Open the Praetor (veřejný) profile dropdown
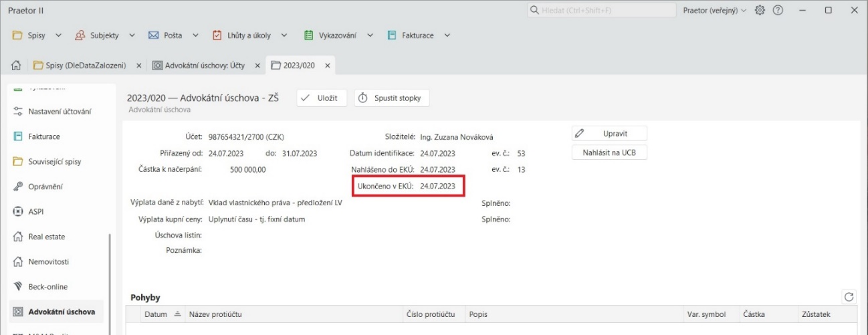868x335 pixels. point(714,11)
